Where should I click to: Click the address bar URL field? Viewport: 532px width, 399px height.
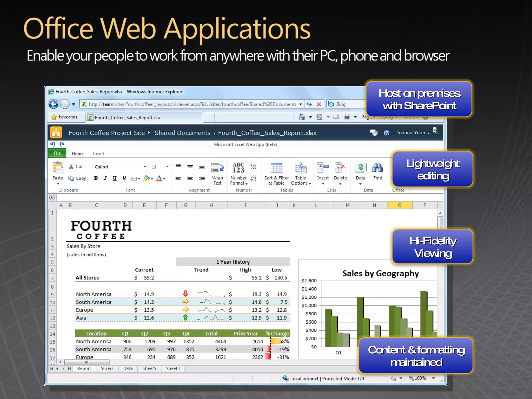pos(192,104)
